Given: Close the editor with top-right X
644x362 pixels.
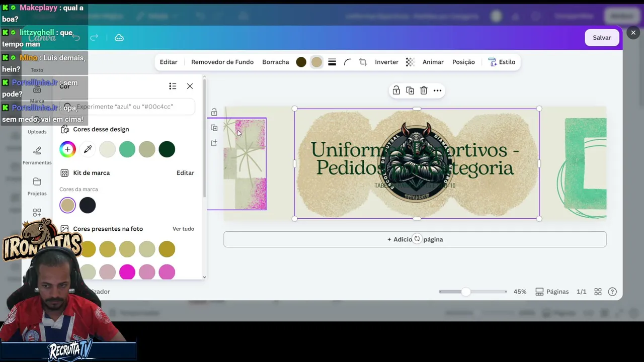Looking at the screenshot, I should click(633, 33).
